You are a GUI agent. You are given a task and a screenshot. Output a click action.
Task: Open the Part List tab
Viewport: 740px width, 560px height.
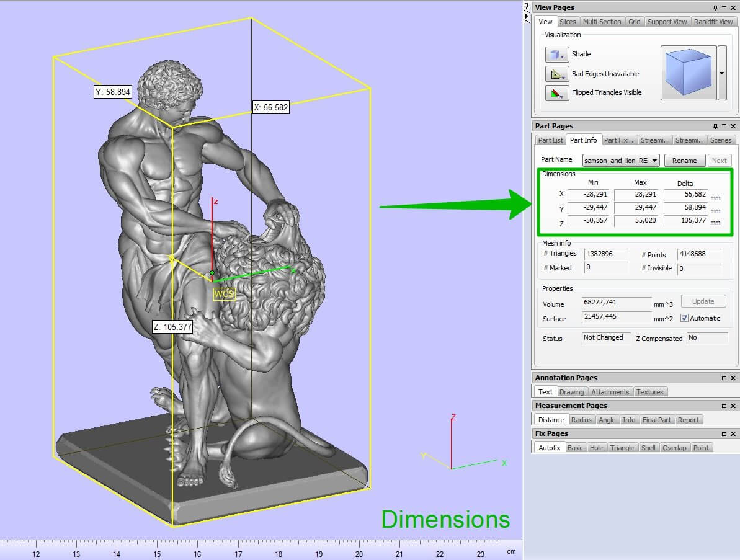pyautogui.click(x=550, y=140)
